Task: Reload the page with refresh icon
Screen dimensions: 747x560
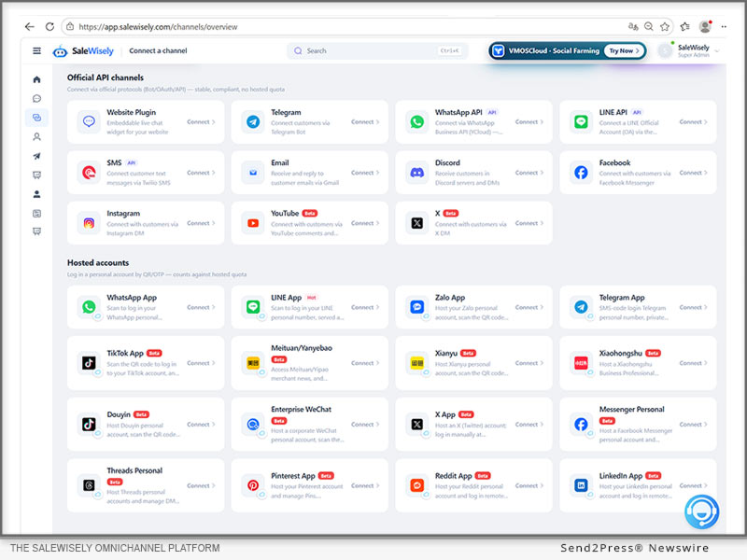Action: click(49, 27)
